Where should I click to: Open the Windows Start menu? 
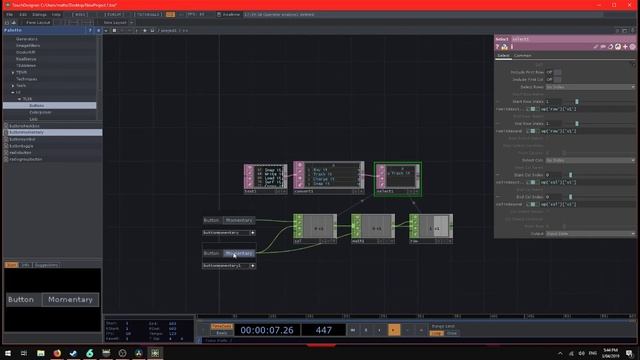click(x=8, y=353)
